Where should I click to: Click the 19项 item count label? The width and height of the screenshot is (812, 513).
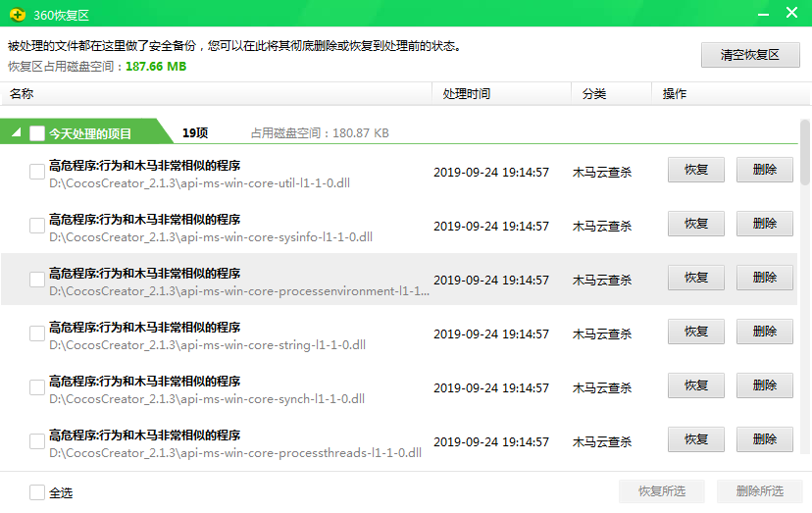coord(195,133)
